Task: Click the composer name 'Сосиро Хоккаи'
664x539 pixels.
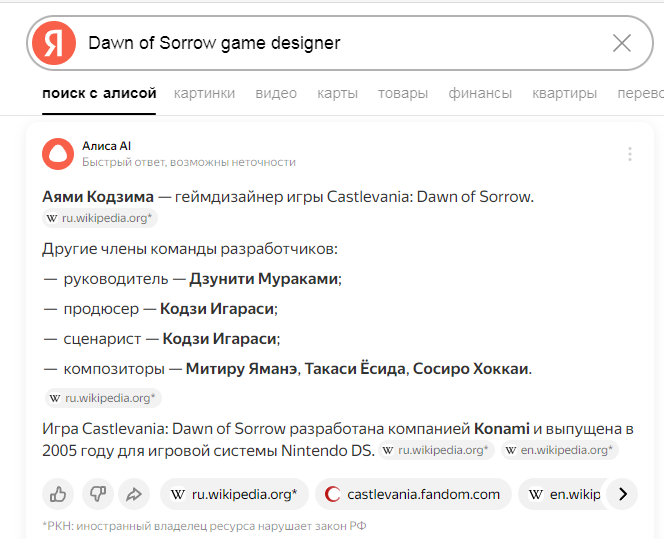Action: pyautogui.click(x=470, y=369)
